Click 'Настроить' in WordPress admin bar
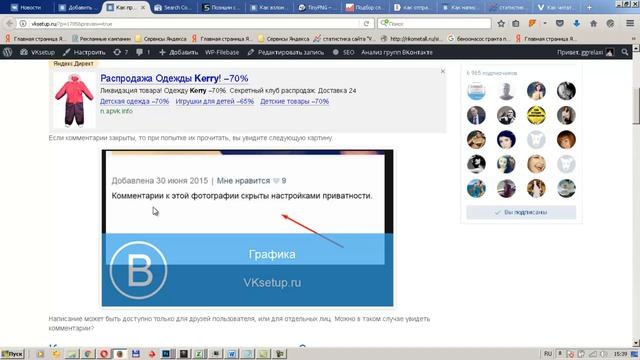The width and height of the screenshot is (640, 360). click(x=84, y=52)
